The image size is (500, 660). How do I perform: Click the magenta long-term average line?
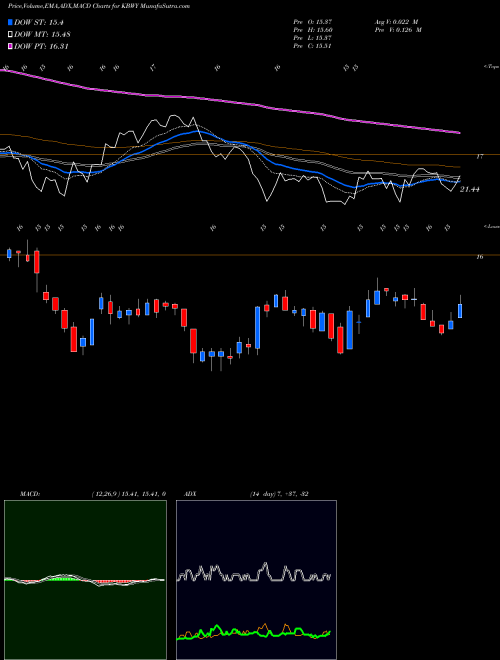pos(230,102)
